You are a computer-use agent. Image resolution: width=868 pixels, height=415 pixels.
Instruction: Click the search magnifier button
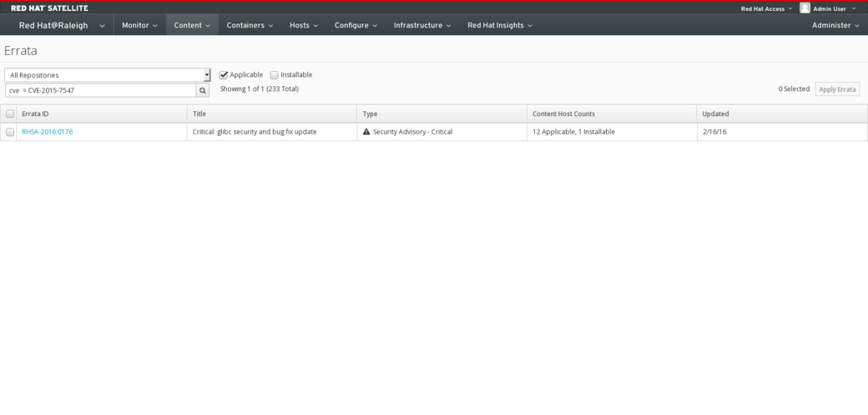(x=203, y=90)
